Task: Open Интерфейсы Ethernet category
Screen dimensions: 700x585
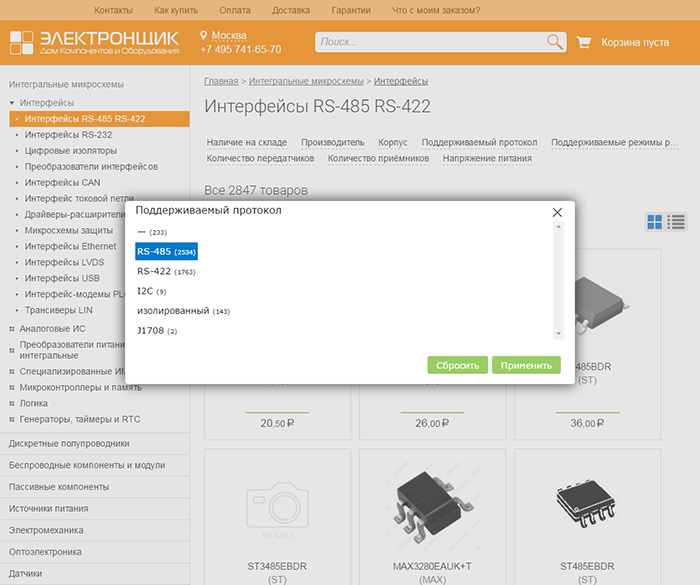Action: click(x=70, y=247)
